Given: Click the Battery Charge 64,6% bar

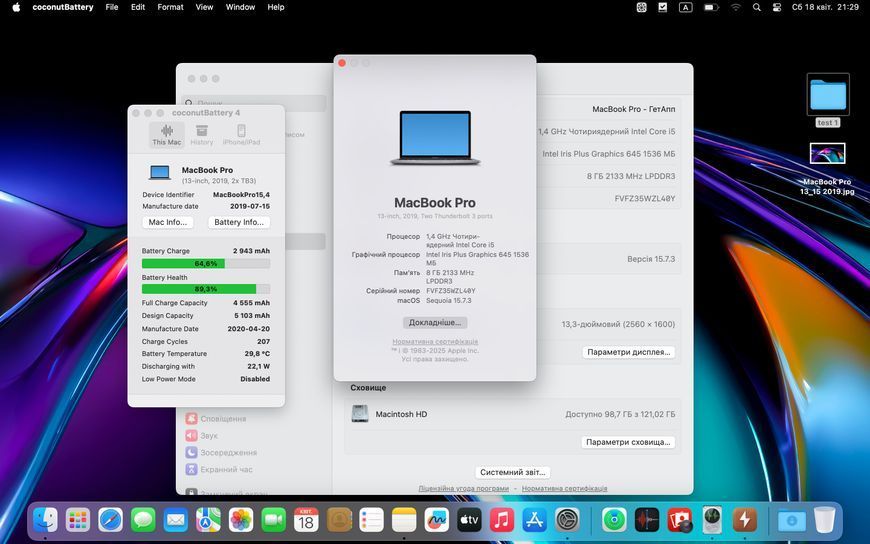Looking at the screenshot, I should [206, 264].
